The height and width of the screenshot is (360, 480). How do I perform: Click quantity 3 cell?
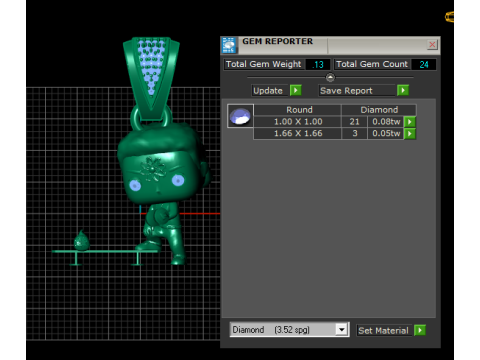point(354,133)
